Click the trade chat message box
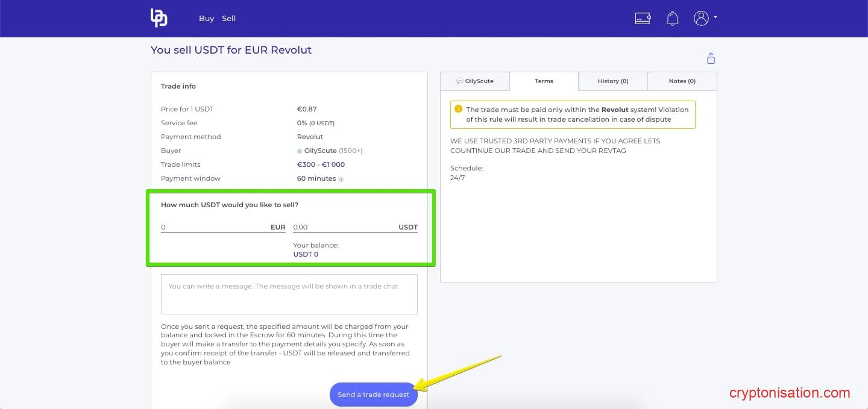Viewport: 868px width, 409px height. [289, 294]
